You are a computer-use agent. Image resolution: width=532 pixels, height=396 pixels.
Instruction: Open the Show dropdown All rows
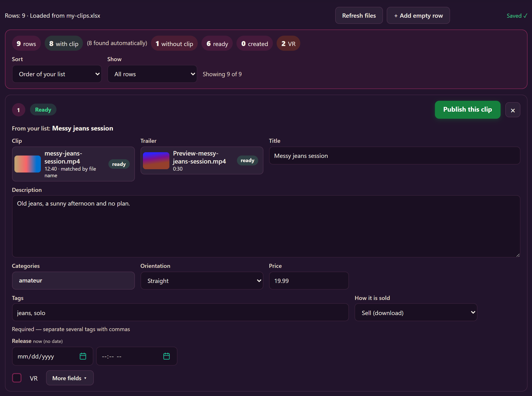[x=152, y=74]
